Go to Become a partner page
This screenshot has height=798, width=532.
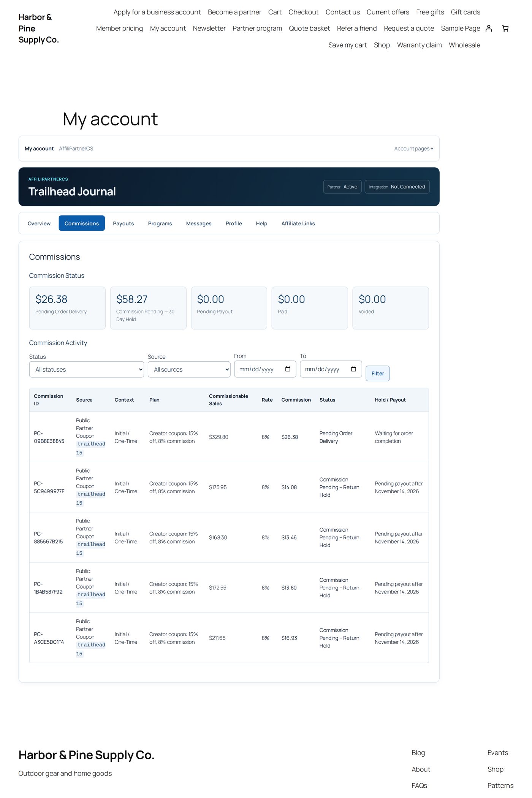pos(234,12)
